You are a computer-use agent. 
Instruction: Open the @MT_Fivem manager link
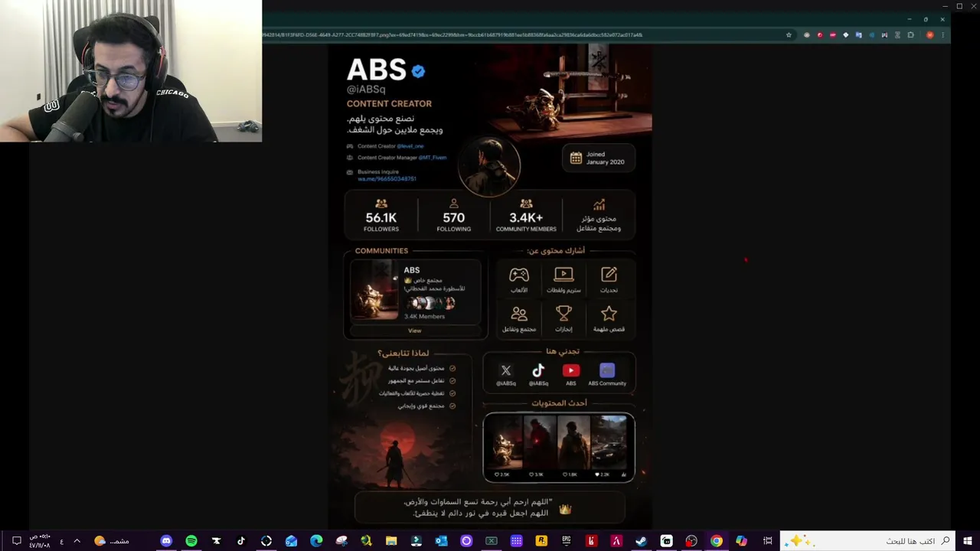point(432,158)
